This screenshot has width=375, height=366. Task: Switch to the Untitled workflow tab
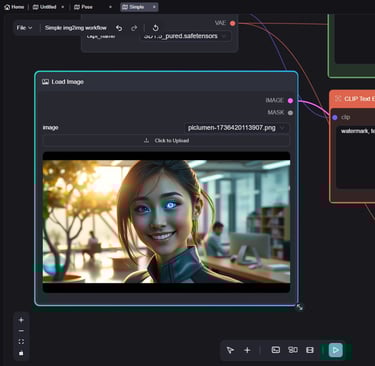(44, 7)
